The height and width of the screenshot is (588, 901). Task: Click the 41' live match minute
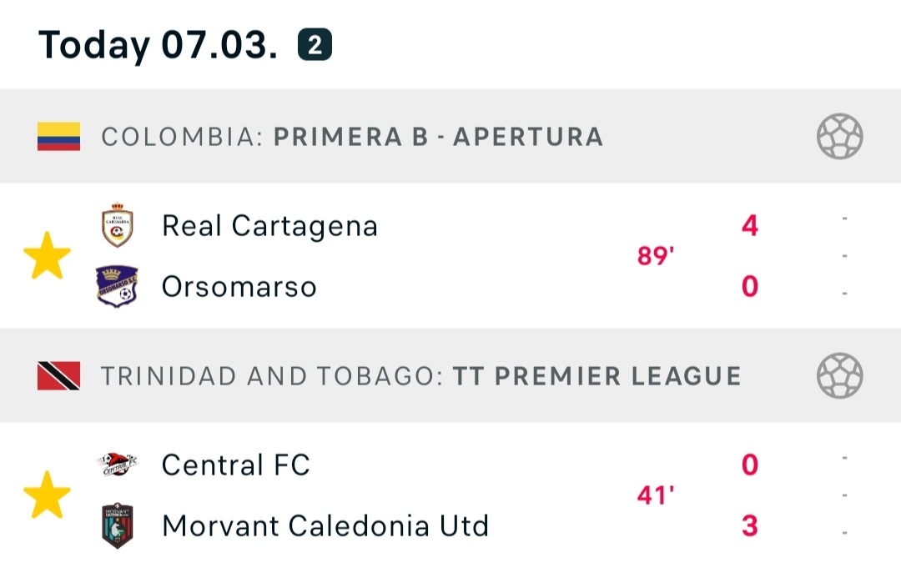pyautogui.click(x=655, y=495)
